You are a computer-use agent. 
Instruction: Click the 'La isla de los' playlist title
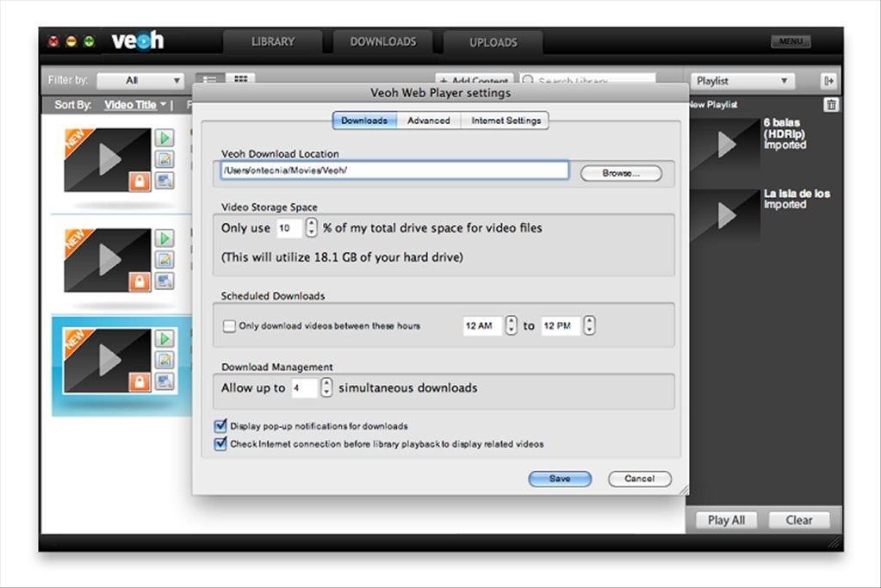coord(797,194)
